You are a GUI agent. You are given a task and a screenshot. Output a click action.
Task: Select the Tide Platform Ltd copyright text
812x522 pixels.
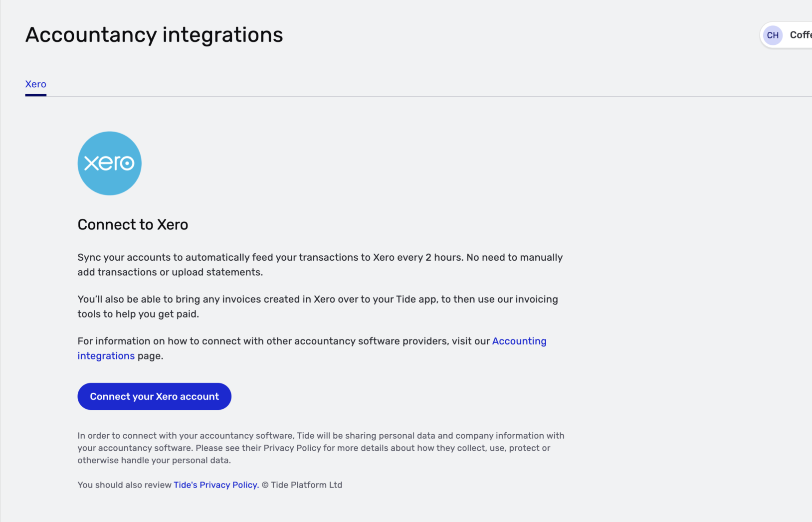302,484
